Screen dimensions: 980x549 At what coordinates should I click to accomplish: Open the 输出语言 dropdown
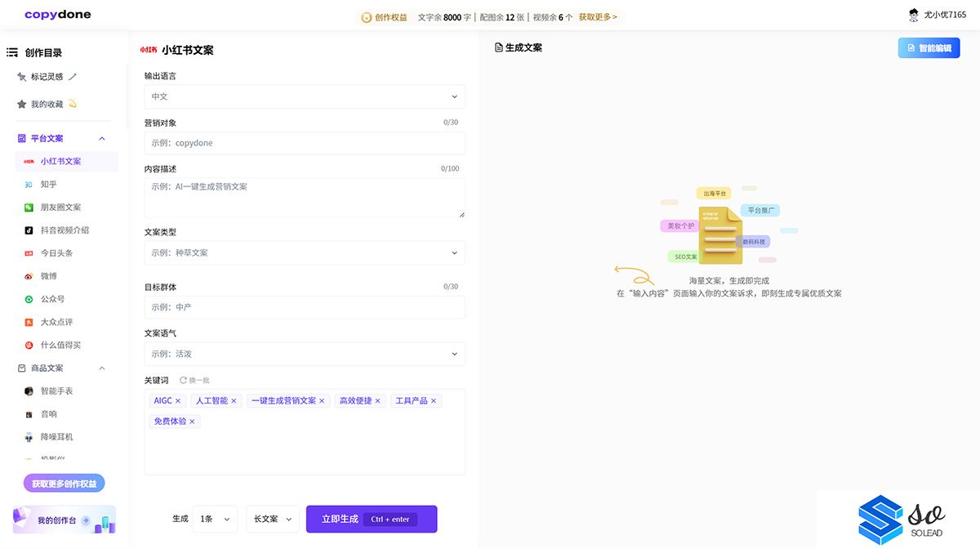tap(305, 96)
